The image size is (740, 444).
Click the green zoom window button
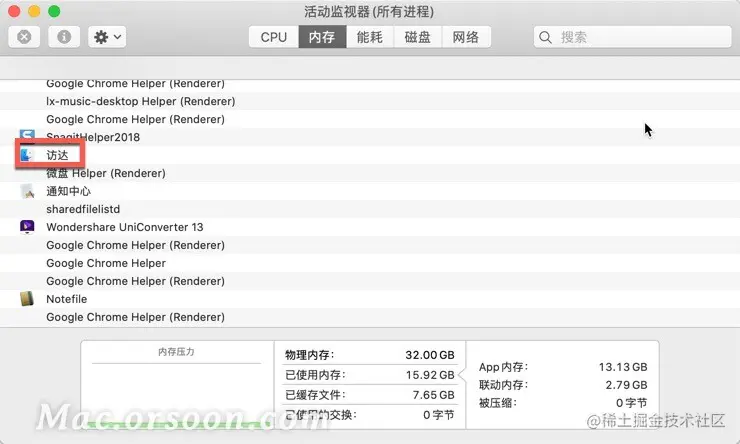(54, 11)
